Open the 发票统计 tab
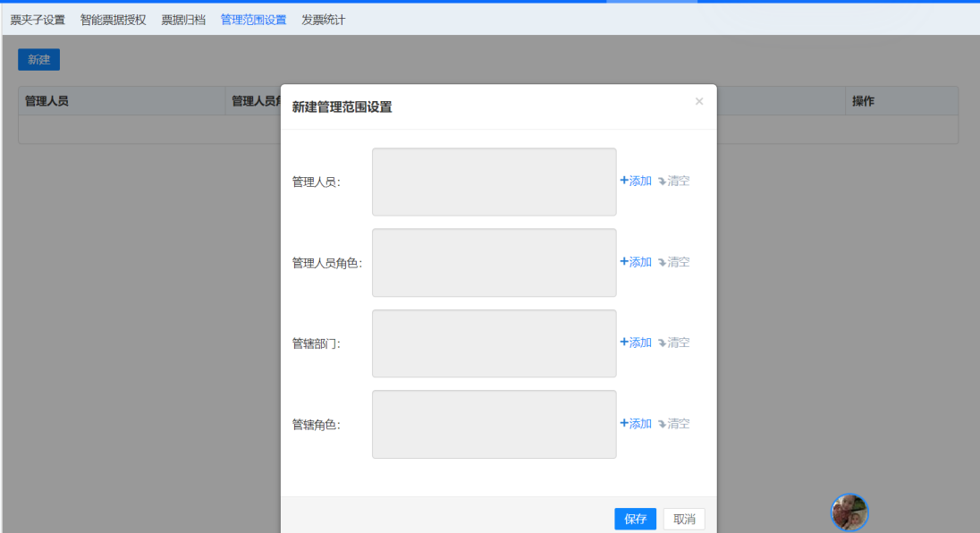 pyautogui.click(x=323, y=20)
